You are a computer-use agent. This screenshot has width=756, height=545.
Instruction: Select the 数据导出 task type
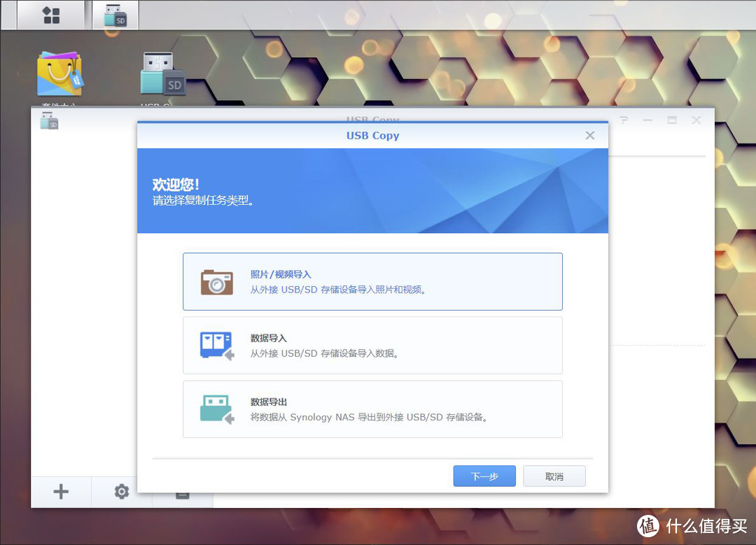coord(372,409)
